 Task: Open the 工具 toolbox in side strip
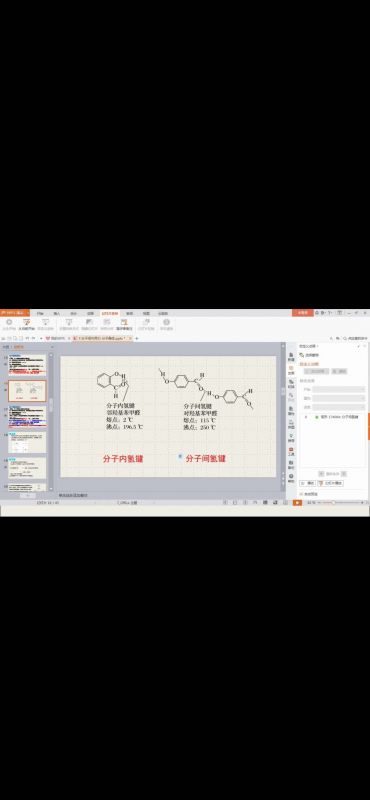(291, 451)
